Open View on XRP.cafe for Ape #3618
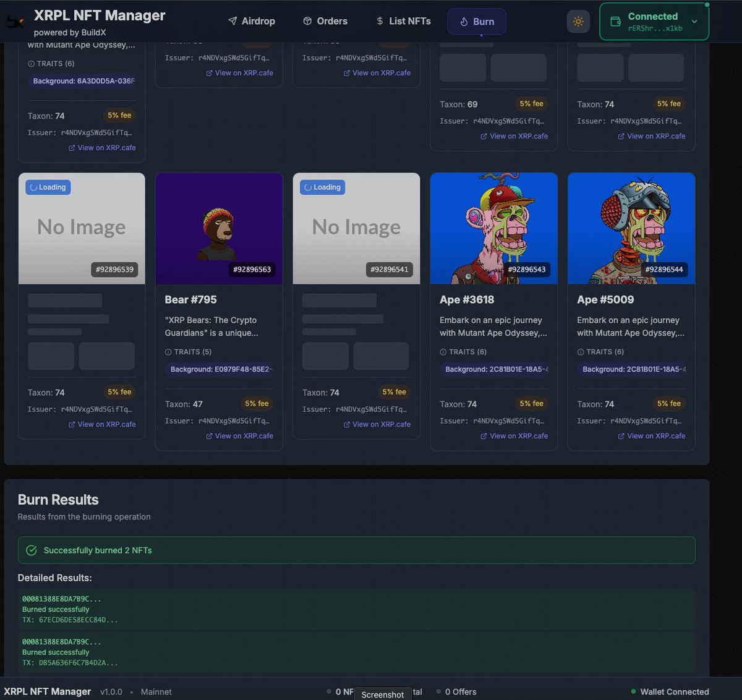 coord(514,436)
